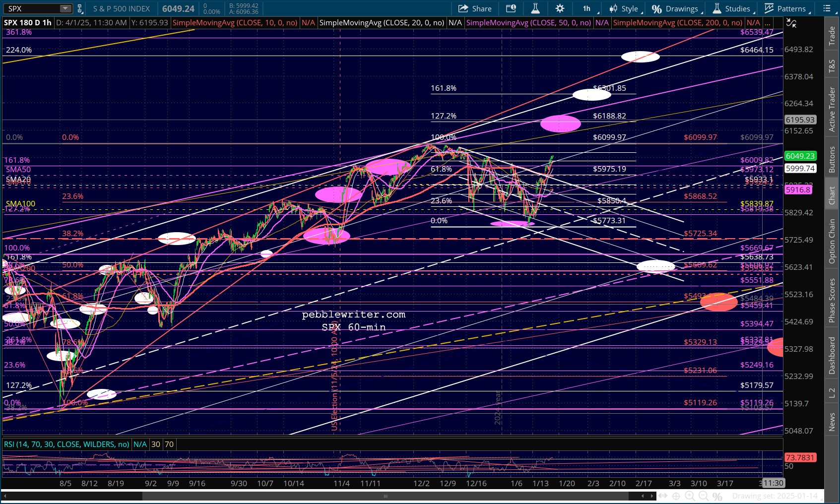Click the $6464.15 price level label
This screenshot has height=504, width=840.
pyautogui.click(x=757, y=50)
